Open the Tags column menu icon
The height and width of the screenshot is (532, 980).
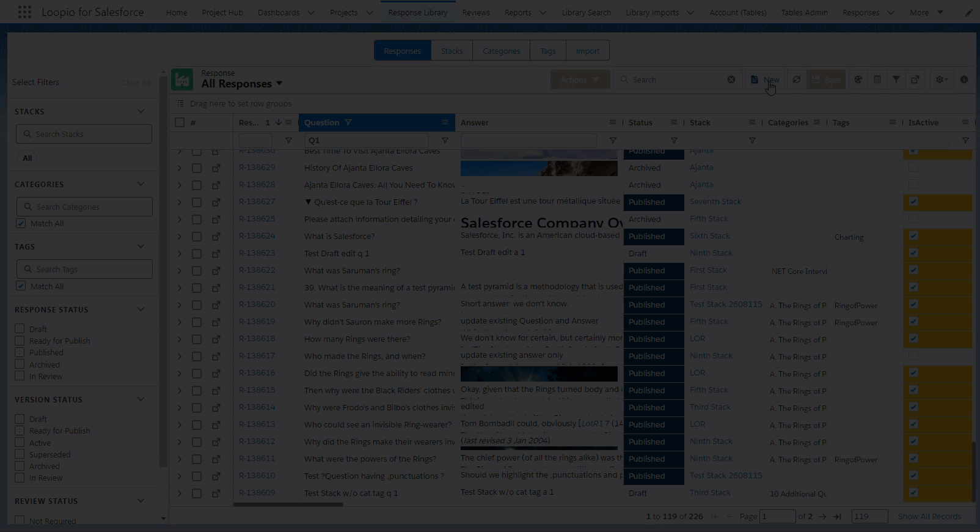[893, 122]
